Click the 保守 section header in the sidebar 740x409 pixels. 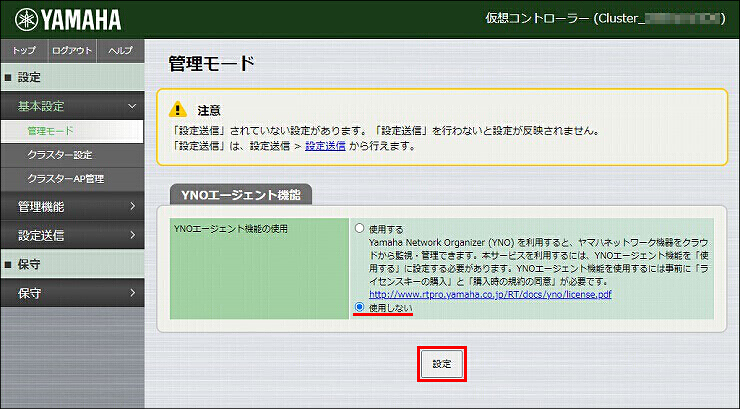[73, 264]
